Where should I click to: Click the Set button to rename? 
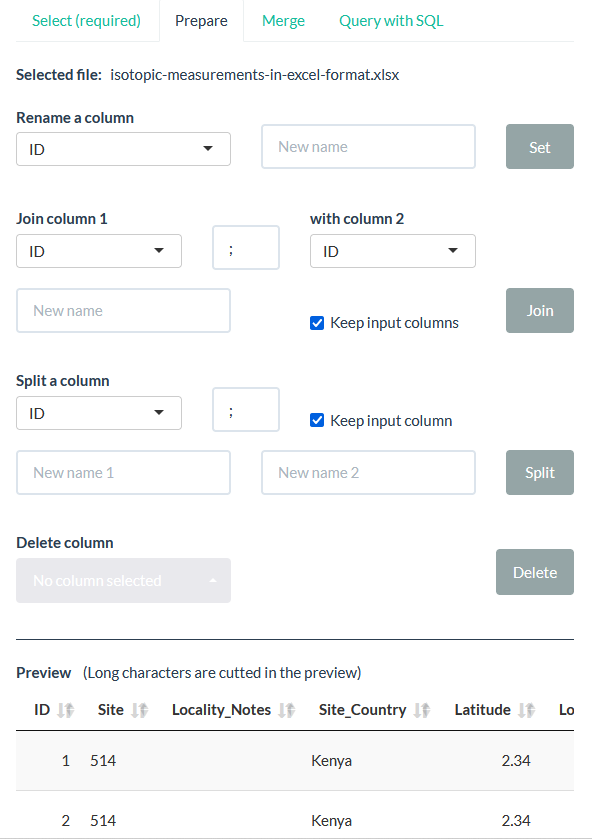(539, 146)
